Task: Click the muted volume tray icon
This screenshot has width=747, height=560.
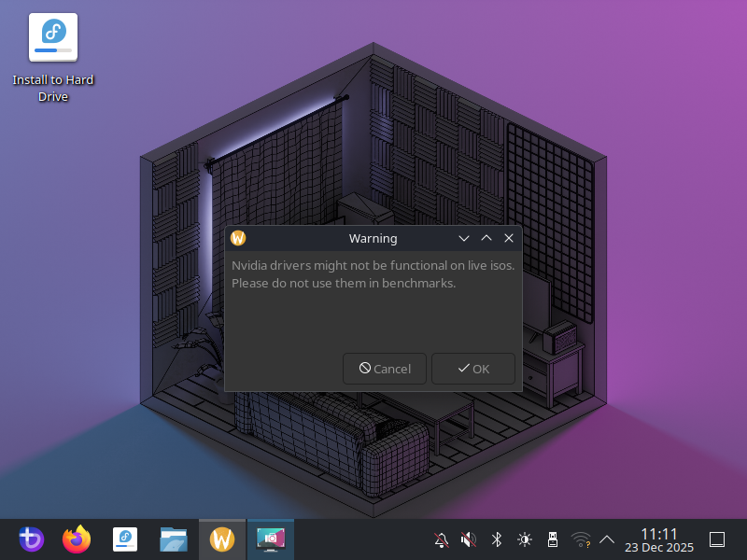Action: 469,540
